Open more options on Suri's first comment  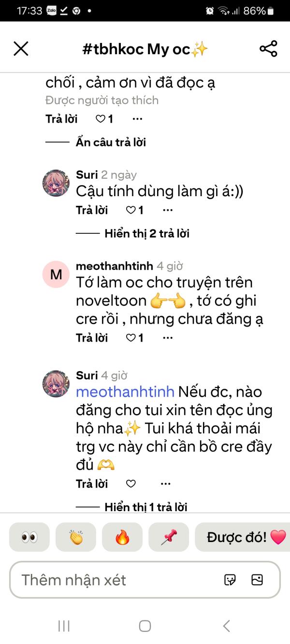[167, 210]
